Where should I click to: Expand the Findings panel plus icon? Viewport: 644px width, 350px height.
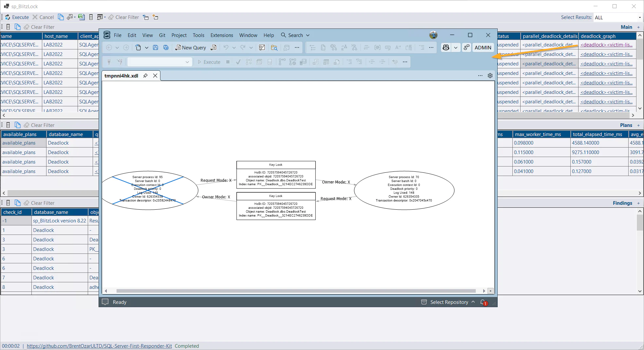pos(638,203)
